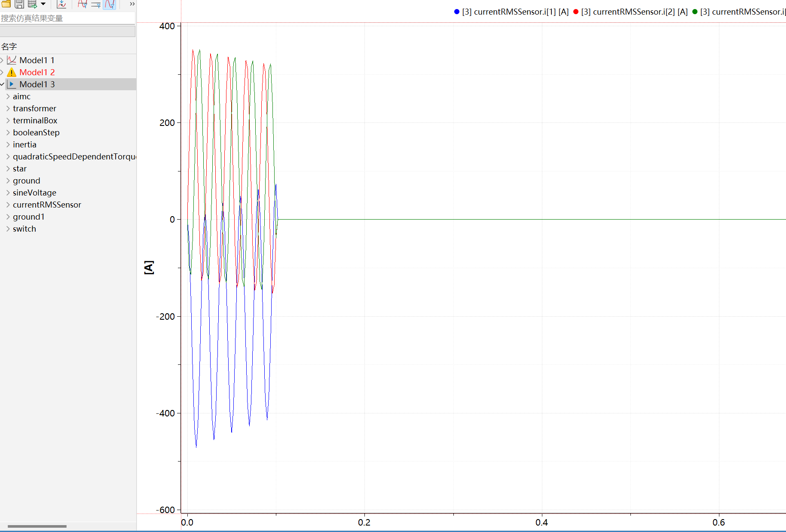Expand the terminalBox component
This screenshot has width=786, height=532.
coord(8,120)
